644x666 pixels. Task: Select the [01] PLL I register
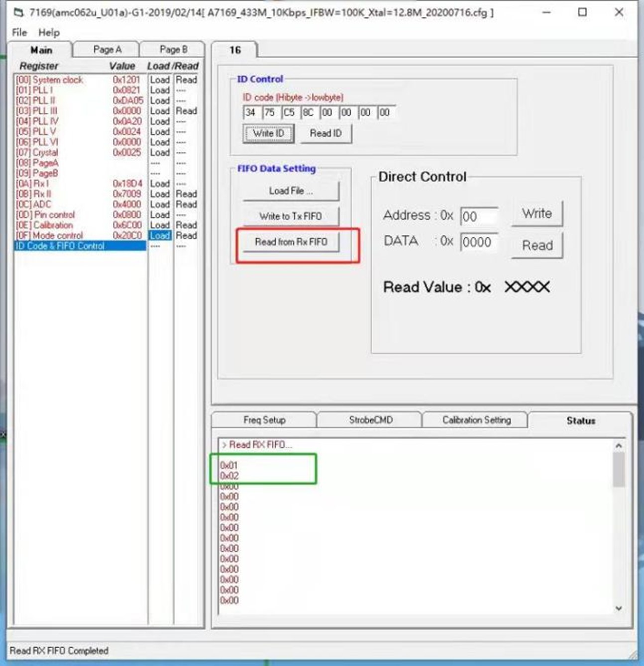click(34, 91)
